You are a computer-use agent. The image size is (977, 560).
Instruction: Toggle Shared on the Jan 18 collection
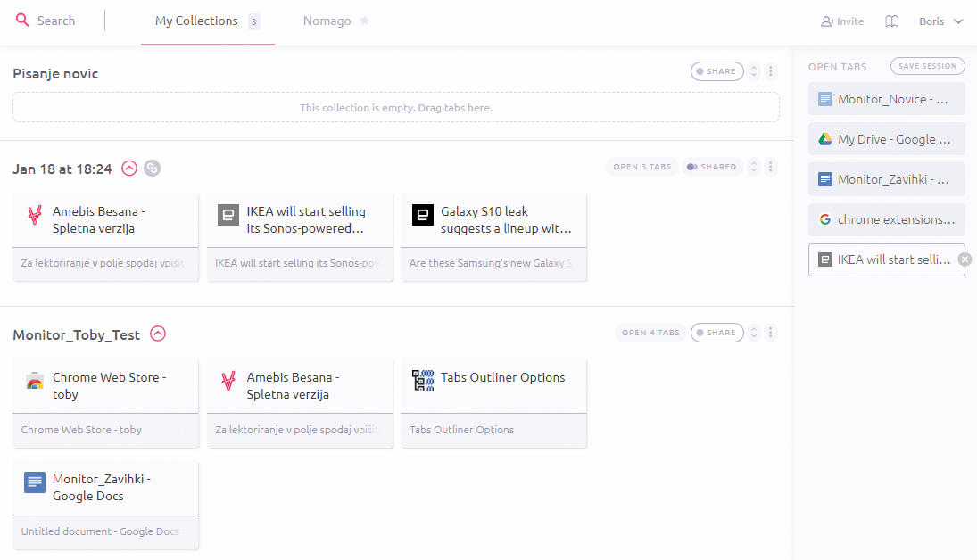click(712, 167)
